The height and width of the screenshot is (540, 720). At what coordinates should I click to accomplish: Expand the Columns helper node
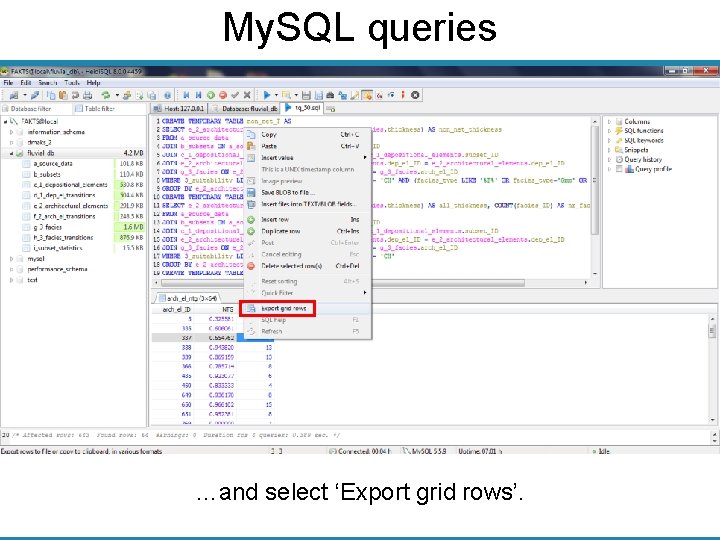pos(609,122)
